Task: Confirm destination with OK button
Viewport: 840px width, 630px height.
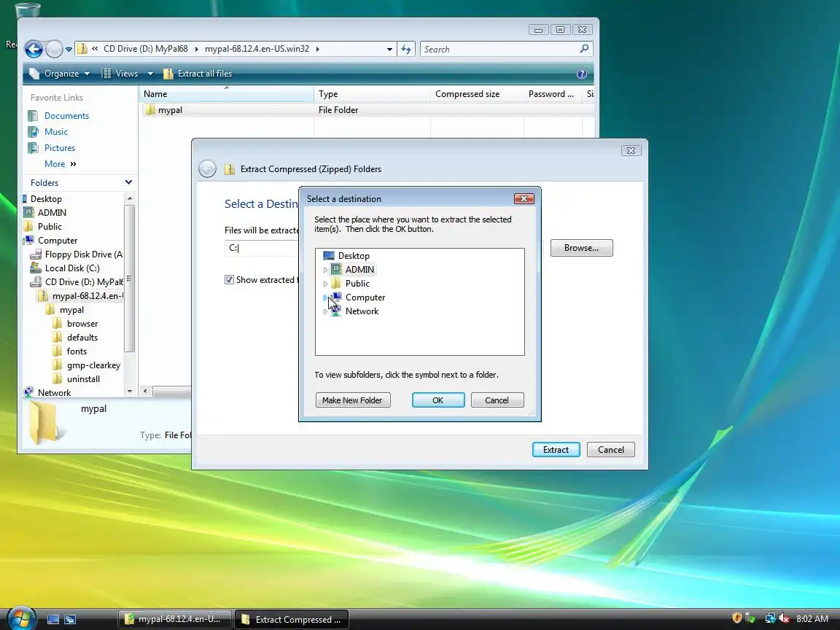Action: [437, 400]
